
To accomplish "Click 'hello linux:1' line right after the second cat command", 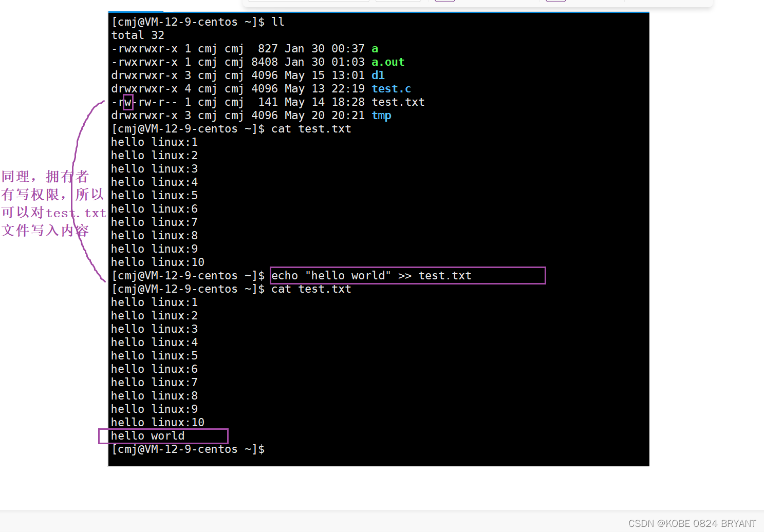I will click(155, 302).
